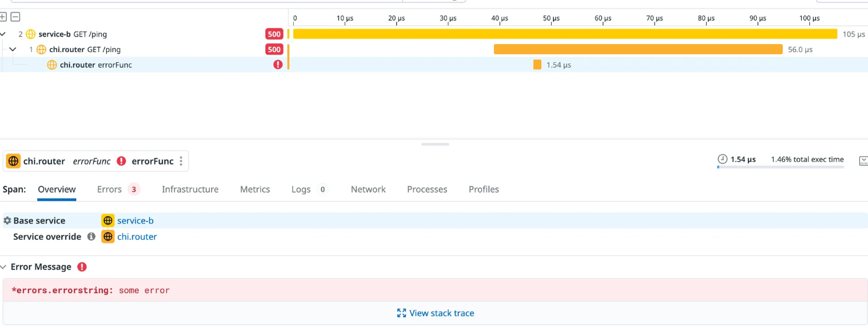Image resolution: width=868 pixels, height=326 pixels.
Task: Click chi.router icon in Service override row
Action: pyautogui.click(x=108, y=237)
